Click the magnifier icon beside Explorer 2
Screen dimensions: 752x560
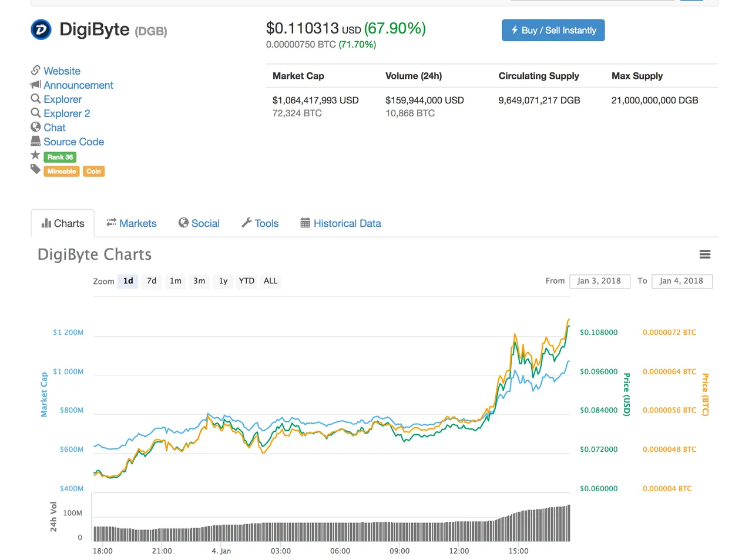click(x=36, y=113)
